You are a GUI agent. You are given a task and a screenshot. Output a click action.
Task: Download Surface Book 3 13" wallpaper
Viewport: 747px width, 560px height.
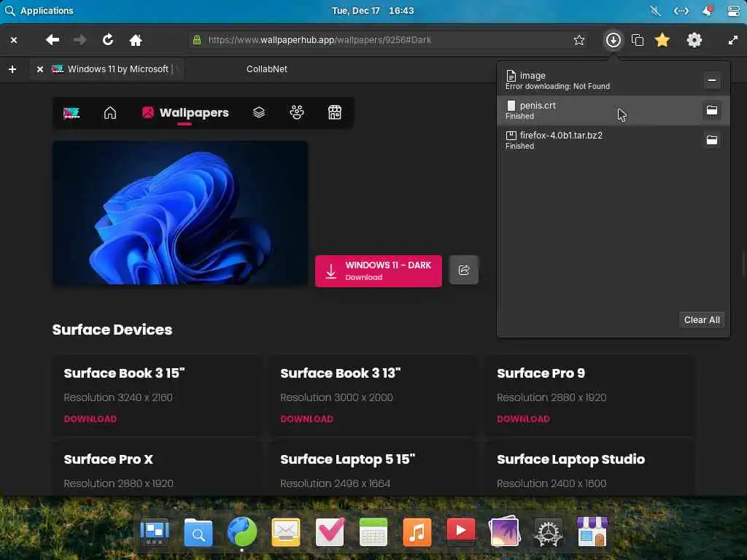(x=307, y=419)
